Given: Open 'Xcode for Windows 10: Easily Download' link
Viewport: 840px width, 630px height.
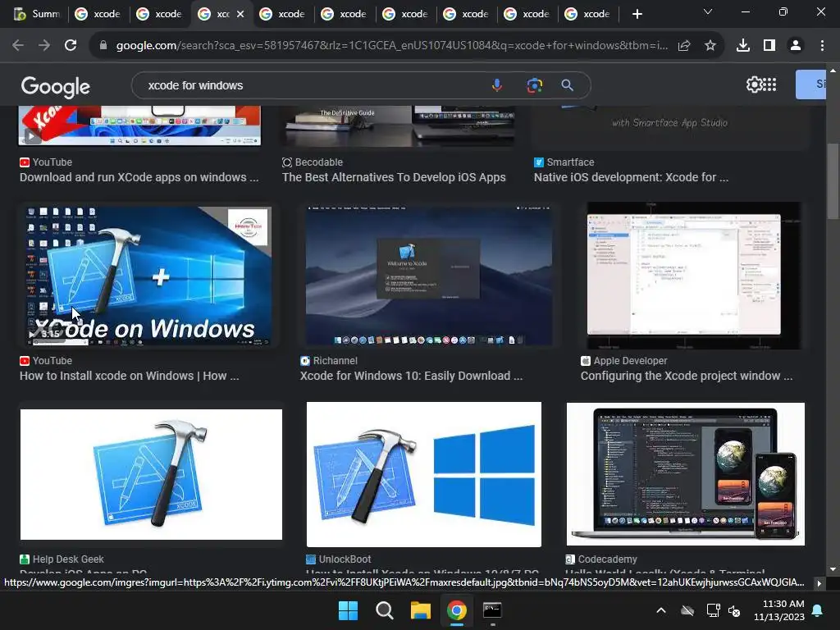Looking at the screenshot, I should coord(412,376).
